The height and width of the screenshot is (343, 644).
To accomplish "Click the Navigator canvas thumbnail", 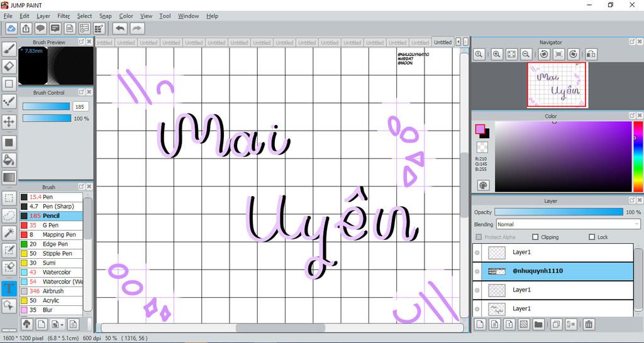I will (x=557, y=85).
